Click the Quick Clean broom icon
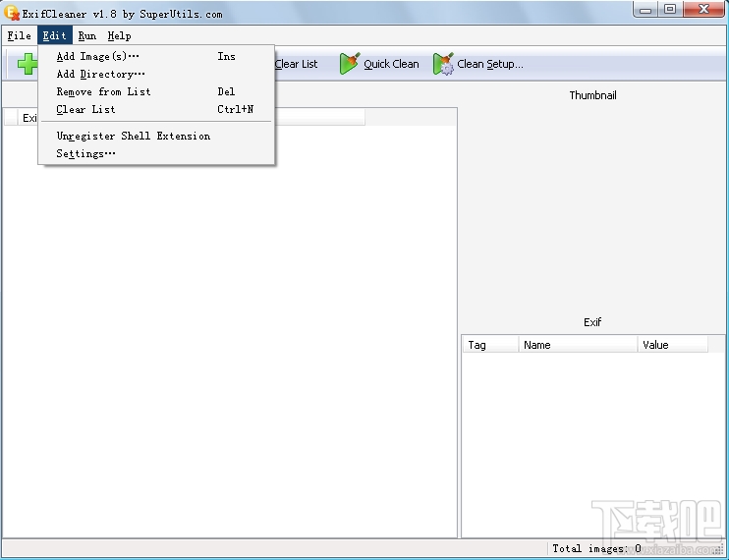 349,64
